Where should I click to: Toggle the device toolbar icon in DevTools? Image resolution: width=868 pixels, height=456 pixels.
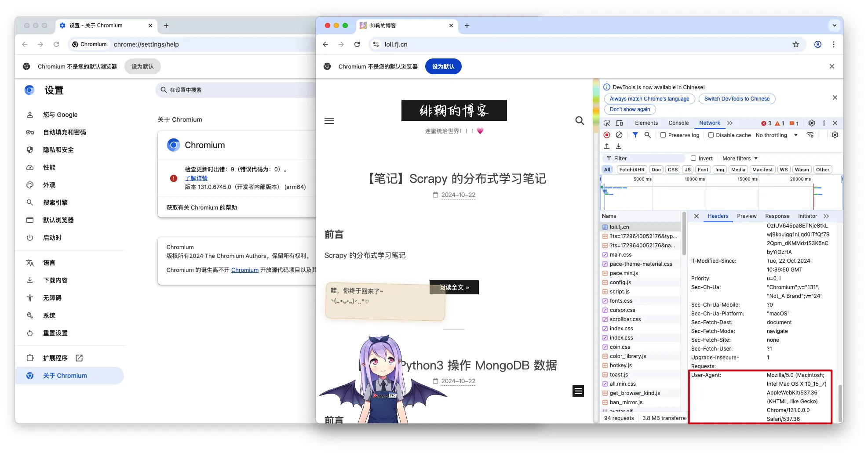pyautogui.click(x=619, y=123)
